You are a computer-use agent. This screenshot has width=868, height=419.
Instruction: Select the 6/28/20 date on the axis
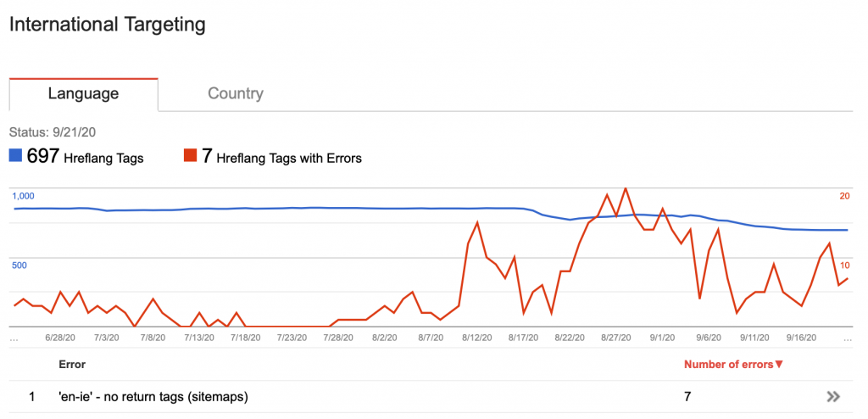[60, 337]
